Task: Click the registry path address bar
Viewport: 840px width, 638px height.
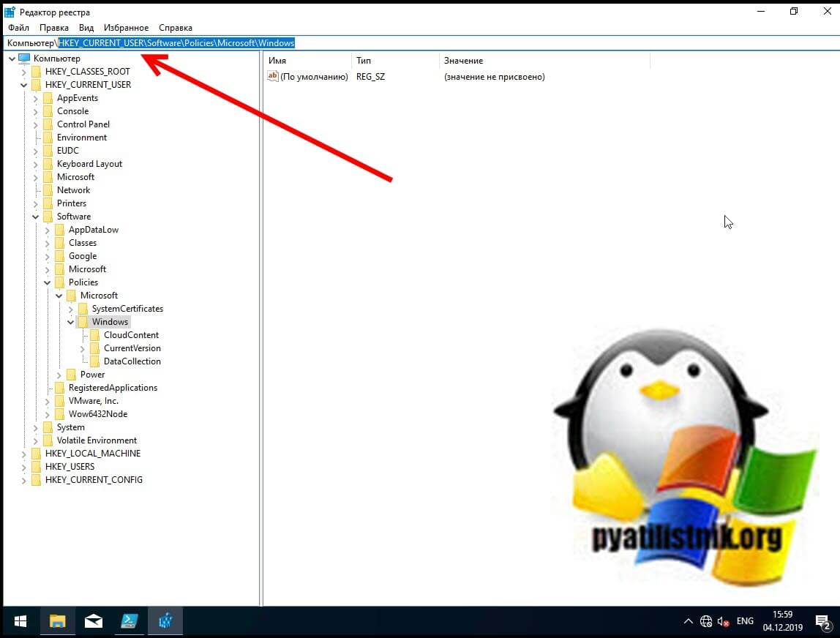Action: click(x=420, y=43)
